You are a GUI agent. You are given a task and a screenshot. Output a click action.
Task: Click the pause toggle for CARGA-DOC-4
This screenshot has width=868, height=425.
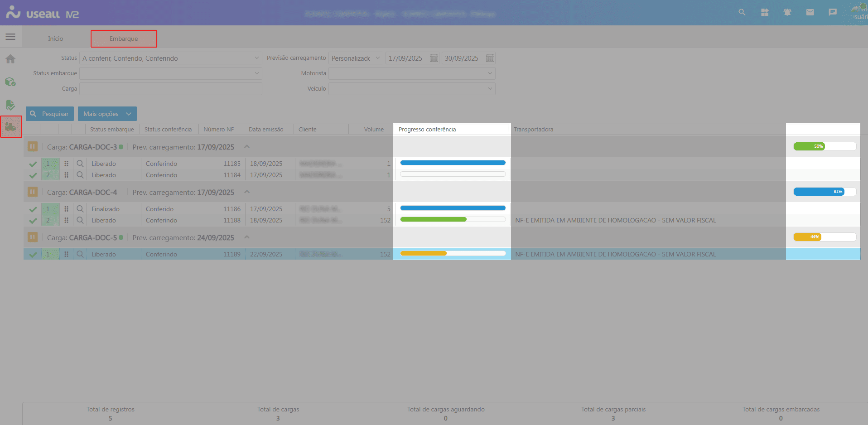tap(33, 192)
